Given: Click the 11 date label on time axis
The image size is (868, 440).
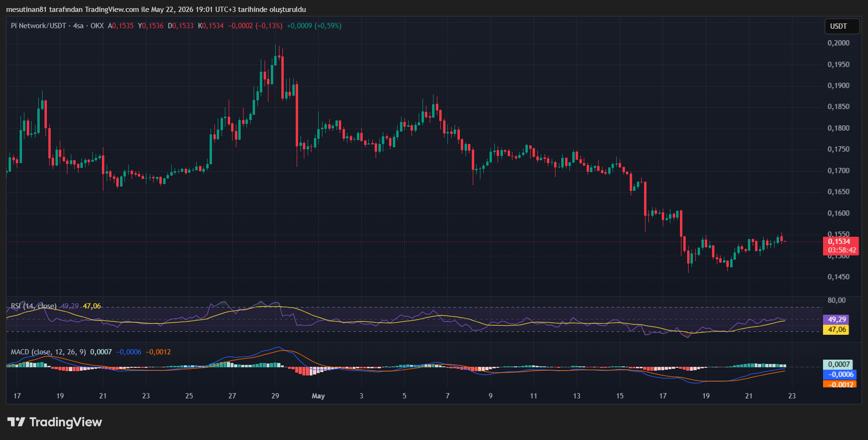Looking at the screenshot, I should click(534, 396).
